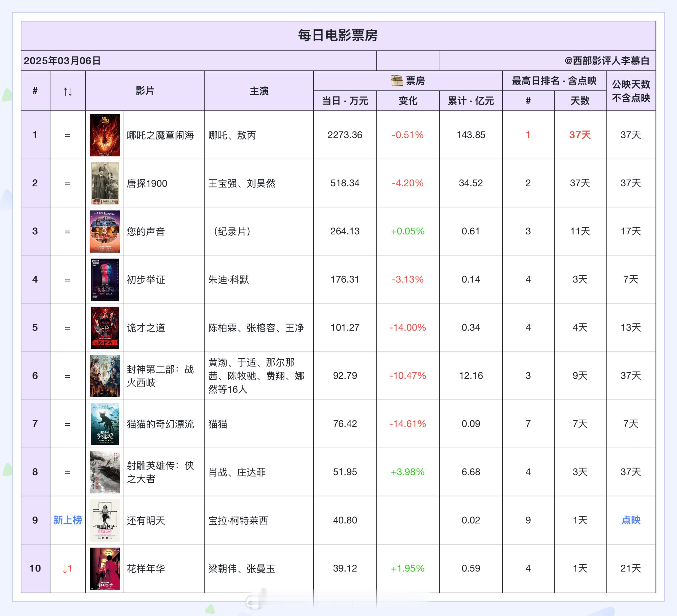Click daily box office value 40.80
The height and width of the screenshot is (616, 677).
click(345, 520)
